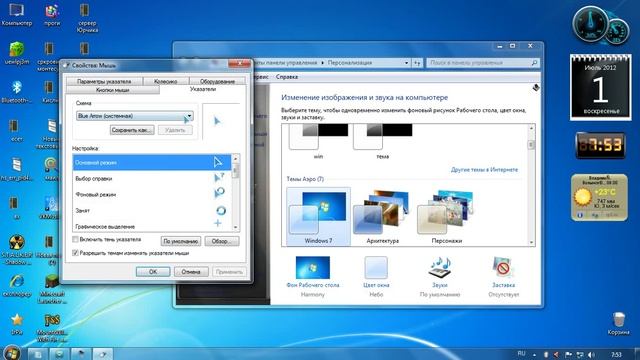Select the Персонажи theme
Screen dimensions: 640x360
click(446, 217)
